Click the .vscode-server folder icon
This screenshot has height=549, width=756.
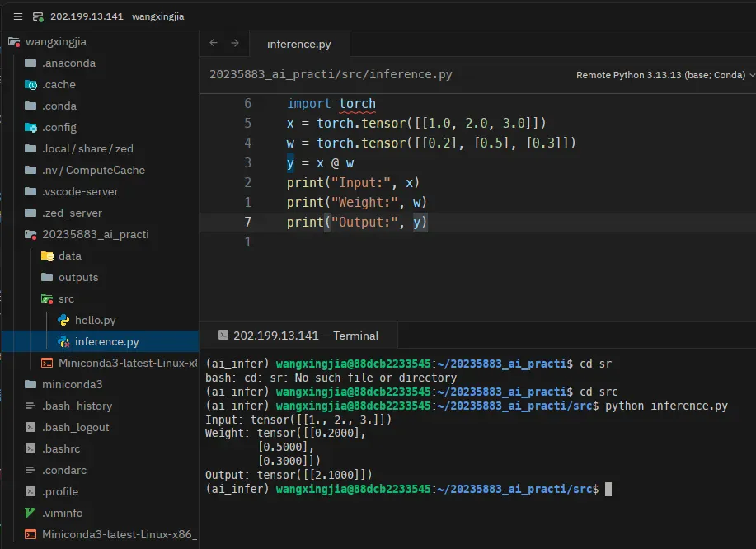[31, 191]
